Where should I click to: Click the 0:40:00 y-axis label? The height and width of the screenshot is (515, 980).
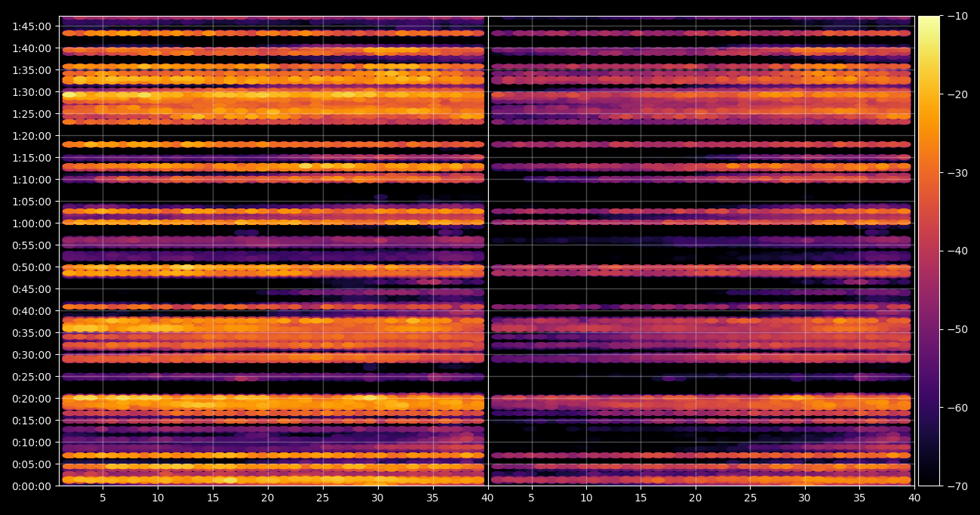pos(32,310)
